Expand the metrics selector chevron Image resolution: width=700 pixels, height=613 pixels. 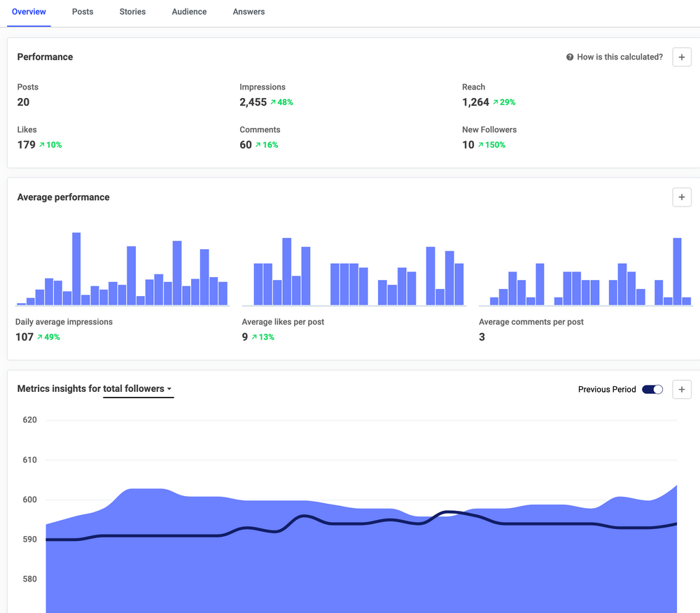pos(169,388)
